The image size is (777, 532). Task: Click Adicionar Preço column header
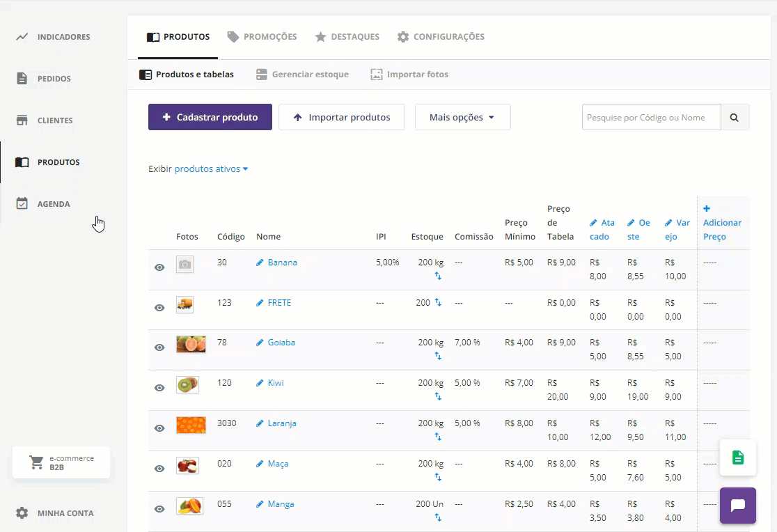721,223
